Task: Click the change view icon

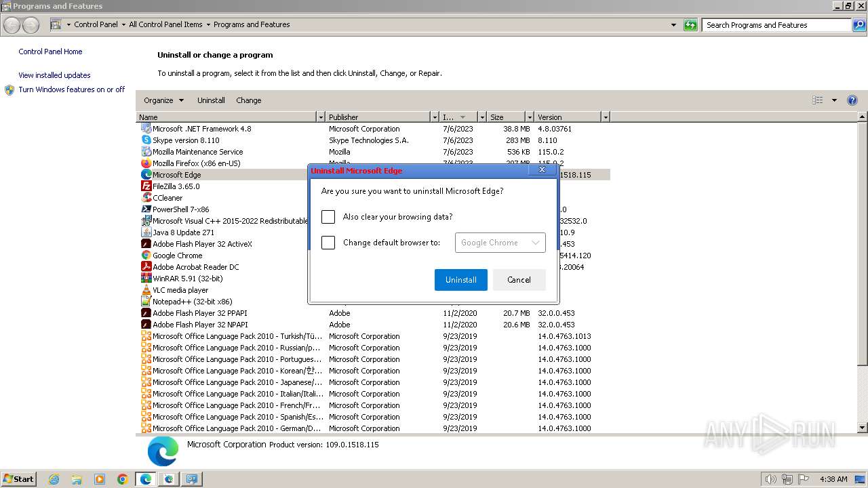Action: pos(818,100)
